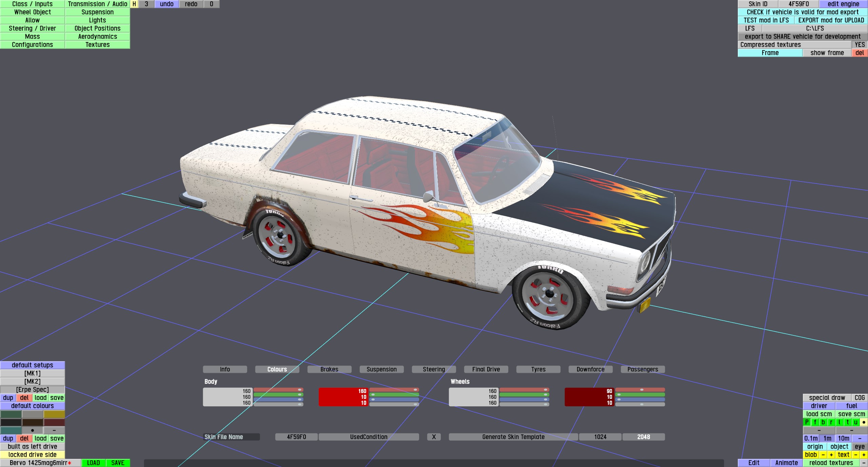
Task: Switch to top view t button
Action: (848, 422)
